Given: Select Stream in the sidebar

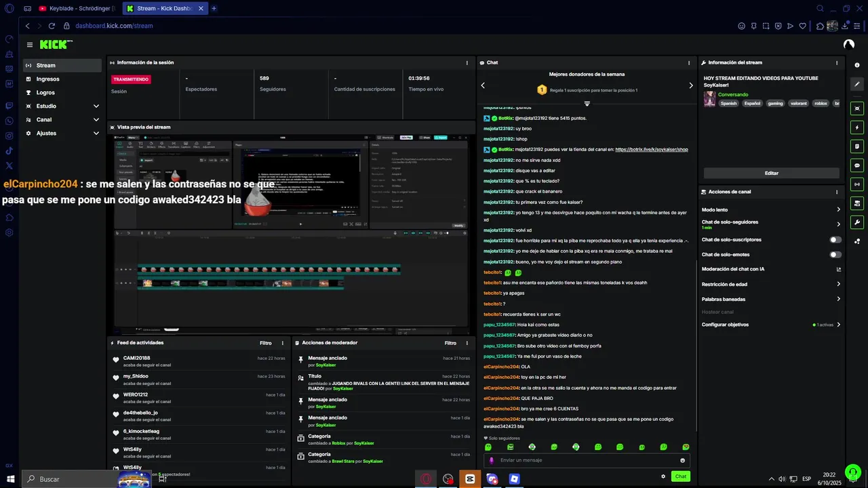Looking at the screenshot, I should [x=62, y=65].
